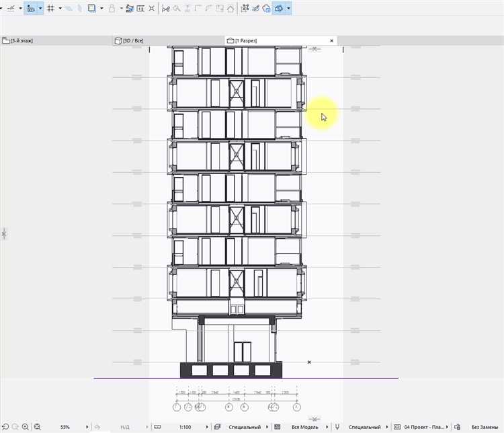
Task: Click the house-shaped roof icon
Action: [230, 8]
